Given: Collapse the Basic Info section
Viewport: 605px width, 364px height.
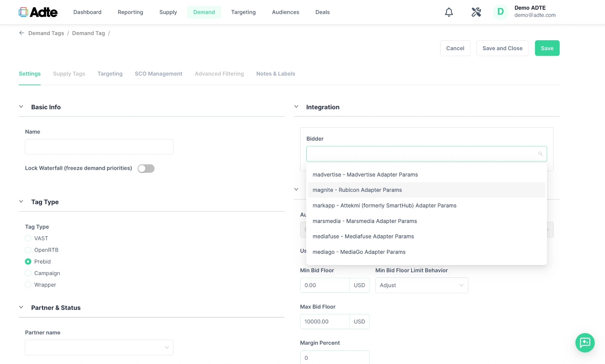Looking at the screenshot, I should pyautogui.click(x=21, y=107).
